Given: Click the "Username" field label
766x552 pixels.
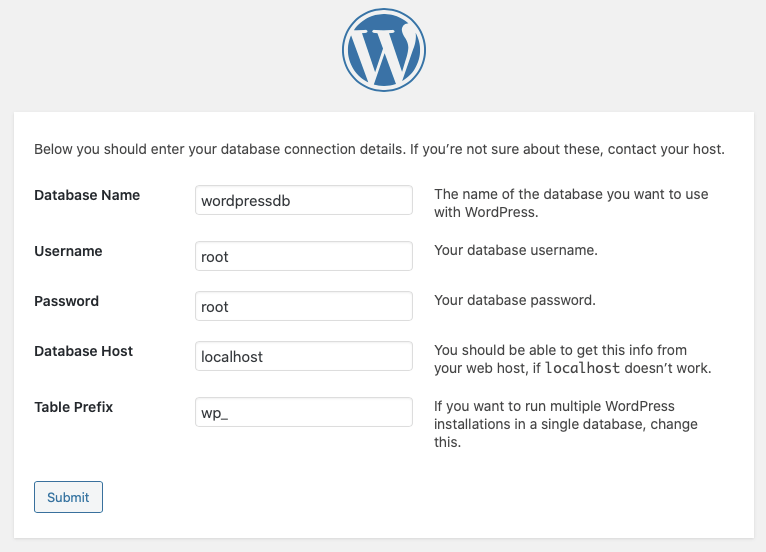Looking at the screenshot, I should [x=68, y=251].
